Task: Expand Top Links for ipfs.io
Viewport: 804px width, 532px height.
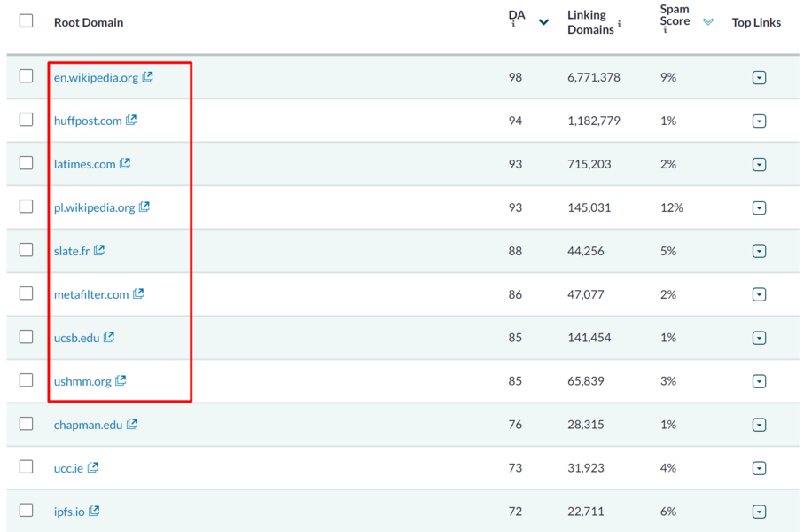Action: click(x=760, y=512)
